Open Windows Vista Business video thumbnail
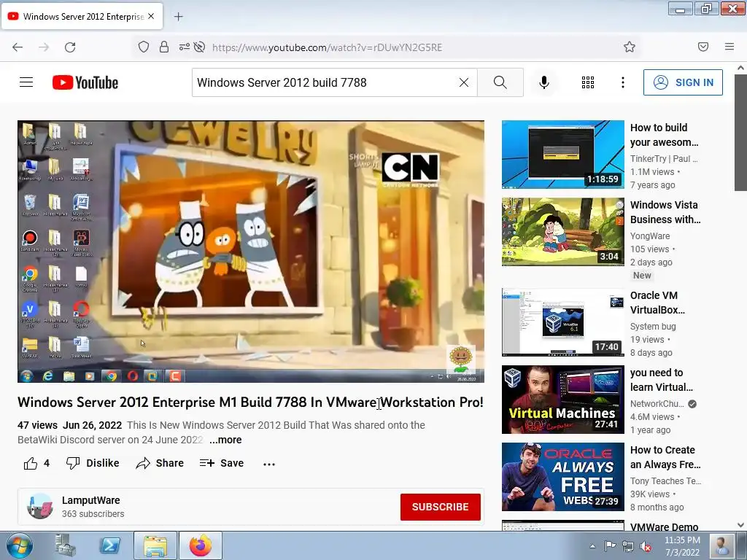This screenshot has width=747, height=560. pyautogui.click(x=562, y=231)
